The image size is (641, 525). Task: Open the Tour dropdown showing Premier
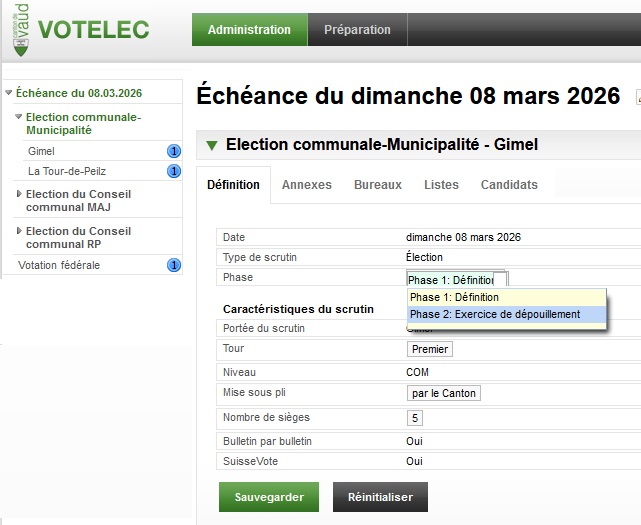click(430, 349)
